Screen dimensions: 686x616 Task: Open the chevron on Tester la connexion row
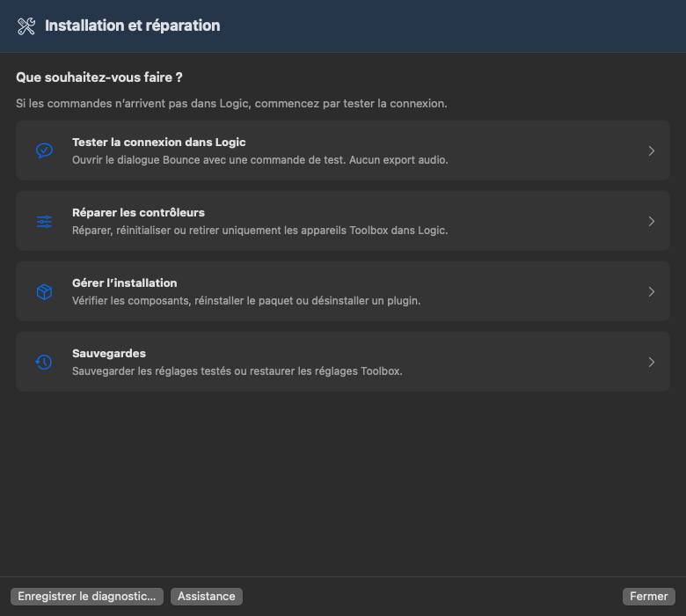tap(652, 151)
